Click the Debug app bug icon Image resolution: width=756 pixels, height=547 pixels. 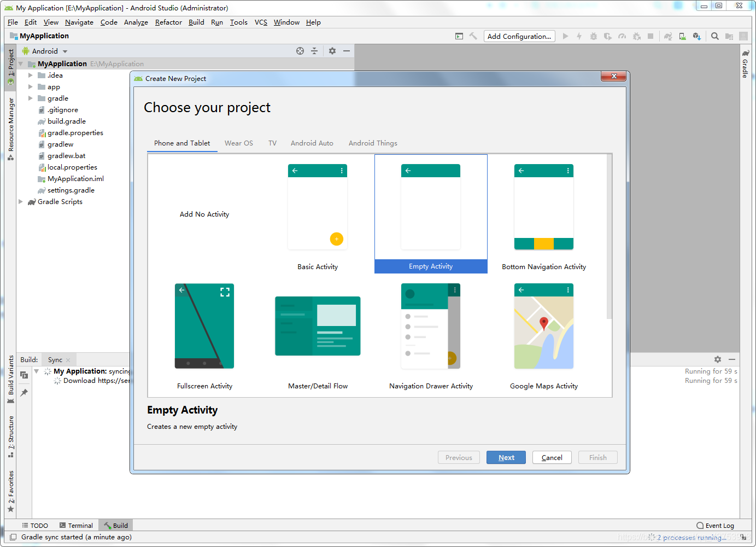(594, 36)
